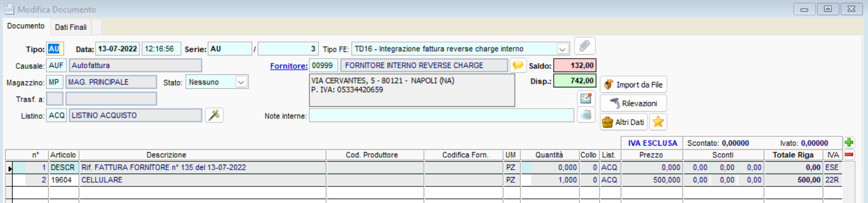Click into the Note interne field
The width and height of the screenshot is (868, 203).
441,116
